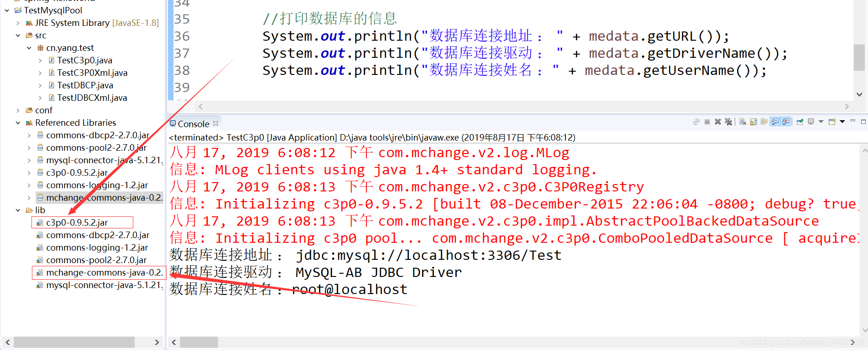
Task: Collapse the TestMysqlPool project node
Action: [6, 10]
